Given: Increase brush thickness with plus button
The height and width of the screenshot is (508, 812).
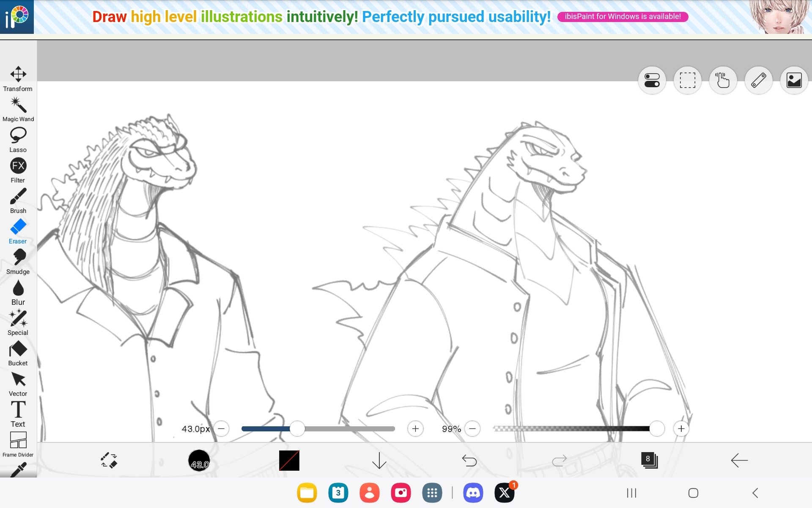Looking at the screenshot, I should [415, 429].
